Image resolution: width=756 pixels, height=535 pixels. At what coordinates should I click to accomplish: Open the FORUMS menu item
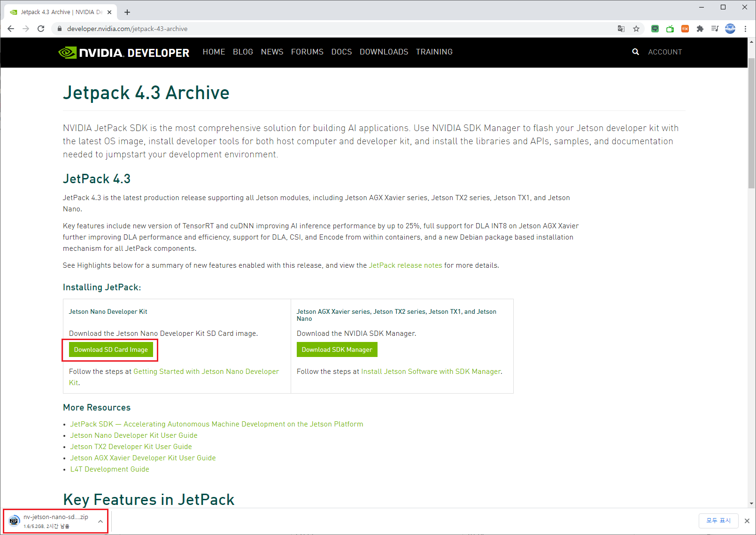[x=307, y=52]
